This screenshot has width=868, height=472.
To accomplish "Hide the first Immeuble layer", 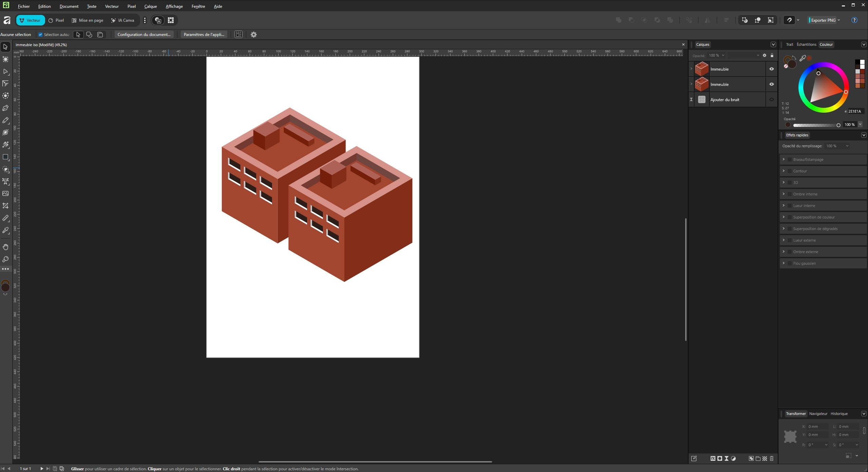I will coord(771,69).
